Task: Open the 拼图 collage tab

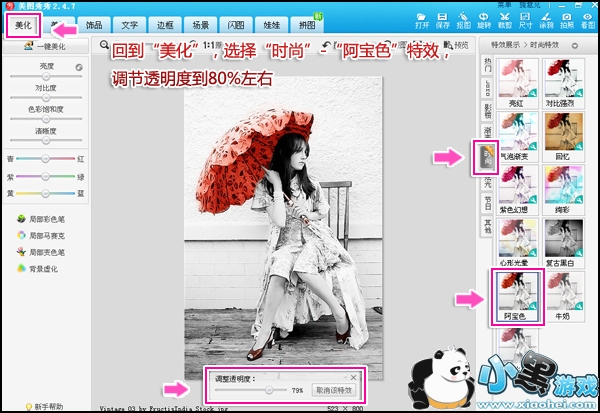Action: point(305,23)
